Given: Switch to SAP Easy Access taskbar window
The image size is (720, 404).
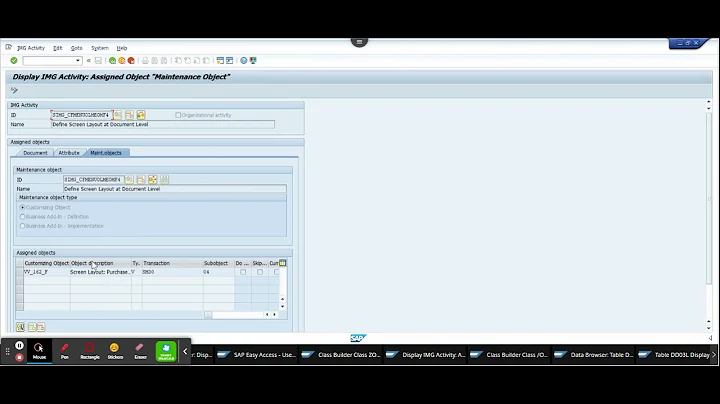Looking at the screenshot, I should click(257, 354).
